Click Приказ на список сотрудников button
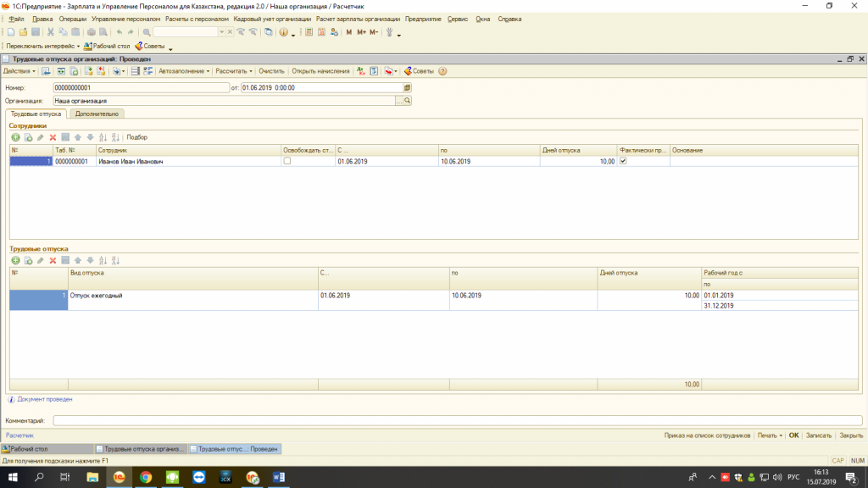 [707, 435]
